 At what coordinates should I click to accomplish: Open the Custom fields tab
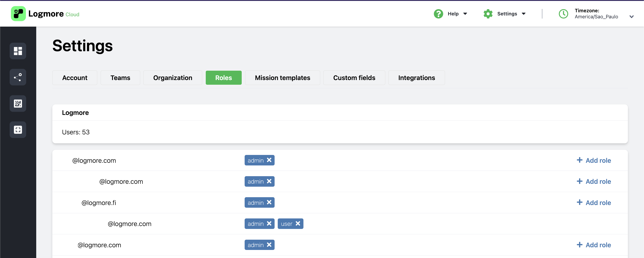(354, 78)
